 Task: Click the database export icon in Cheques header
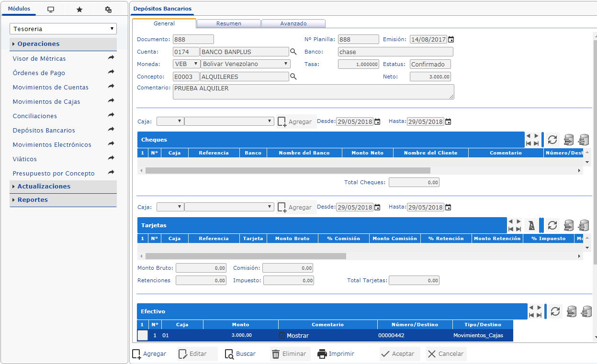click(568, 140)
